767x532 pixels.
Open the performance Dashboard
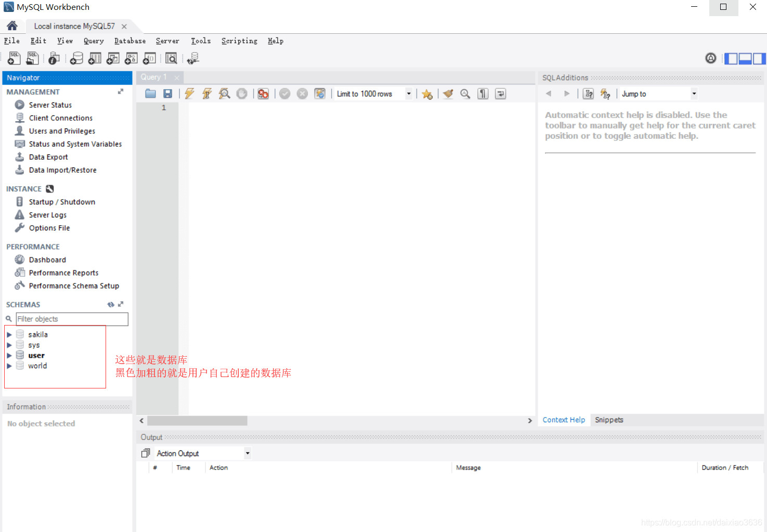coord(47,259)
